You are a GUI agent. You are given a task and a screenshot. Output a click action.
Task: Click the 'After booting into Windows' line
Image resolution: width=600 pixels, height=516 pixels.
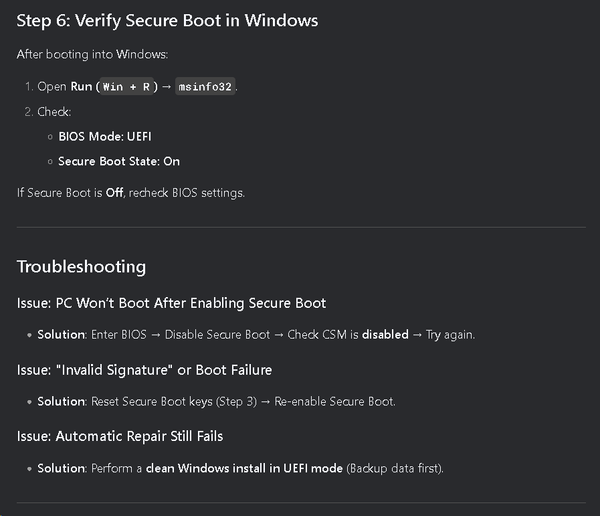[x=92, y=54]
